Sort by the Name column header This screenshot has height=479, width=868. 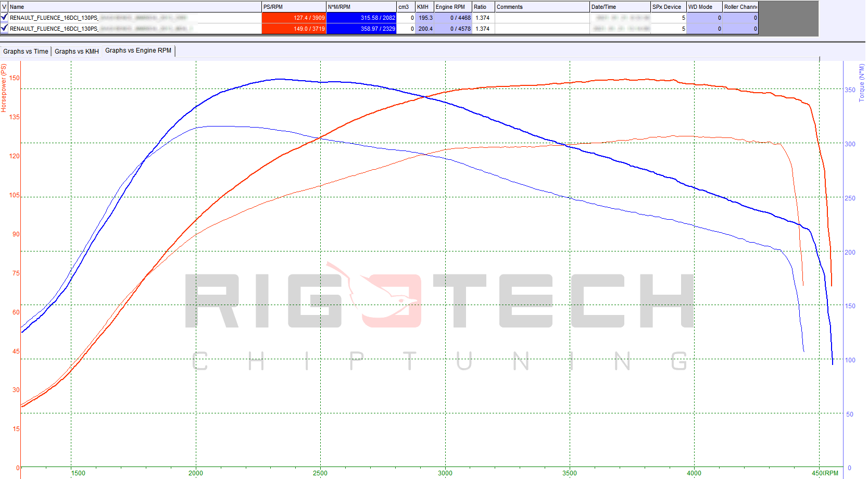(135, 7)
